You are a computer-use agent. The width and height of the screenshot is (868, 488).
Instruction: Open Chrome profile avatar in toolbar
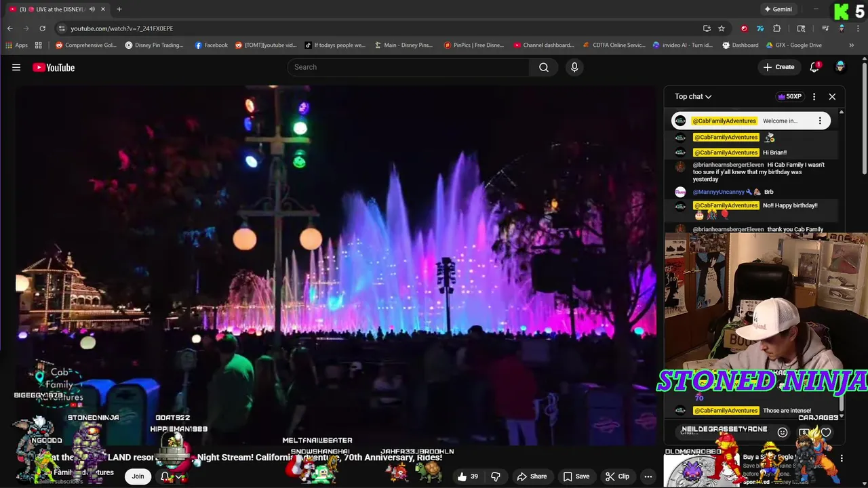click(842, 28)
